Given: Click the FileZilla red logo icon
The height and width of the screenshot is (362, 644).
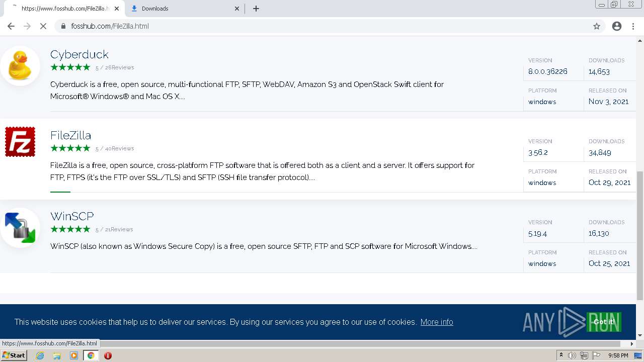Looking at the screenshot, I should tap(20, 142).
